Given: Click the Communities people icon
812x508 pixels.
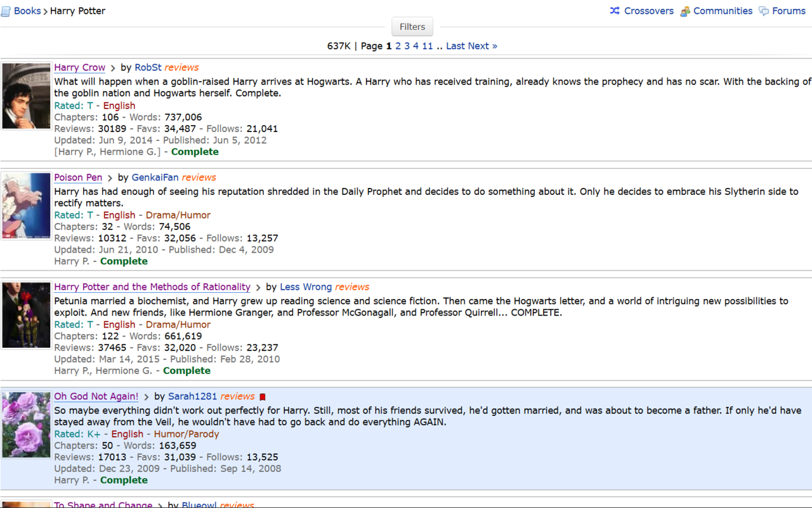Looking at the screenshot, I should [x=685, y=11].
